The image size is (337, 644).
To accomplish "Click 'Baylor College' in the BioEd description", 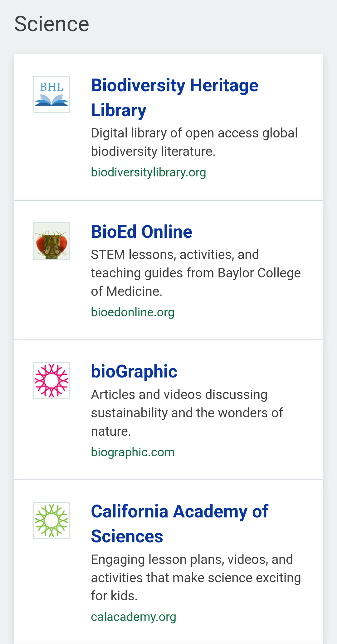I will pyautogui.click(x=259, y=273).
